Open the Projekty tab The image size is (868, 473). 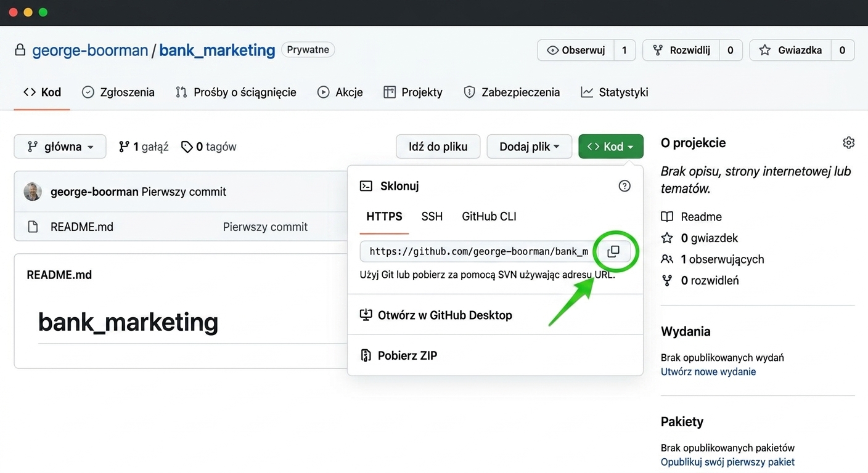[413, 92]
